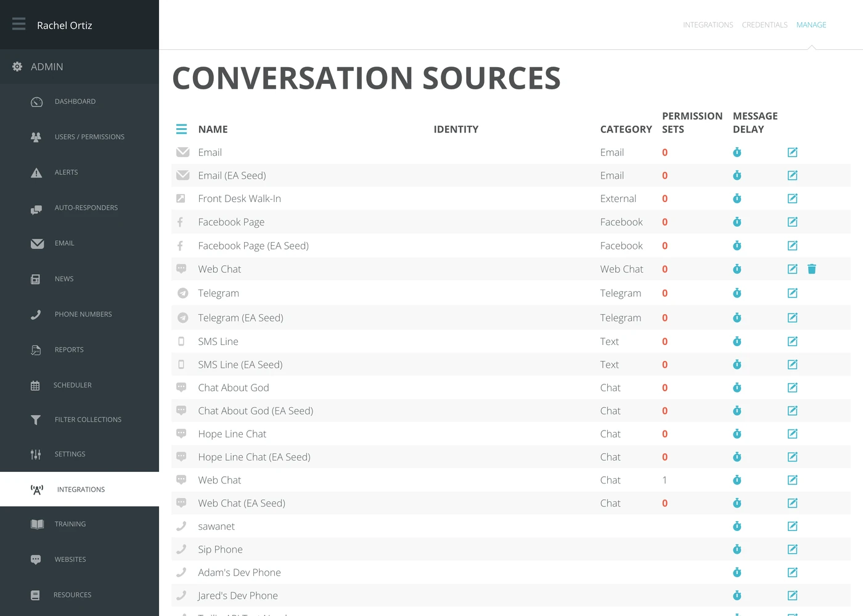
Task: Click the permission set count 1 for Web Chat
Action: coord(665,480)
